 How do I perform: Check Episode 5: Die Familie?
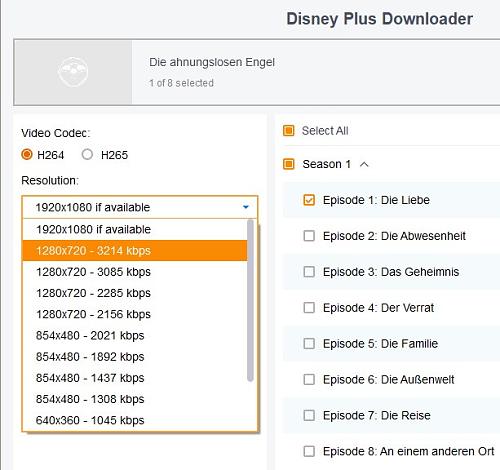click(x=309, y=344)
